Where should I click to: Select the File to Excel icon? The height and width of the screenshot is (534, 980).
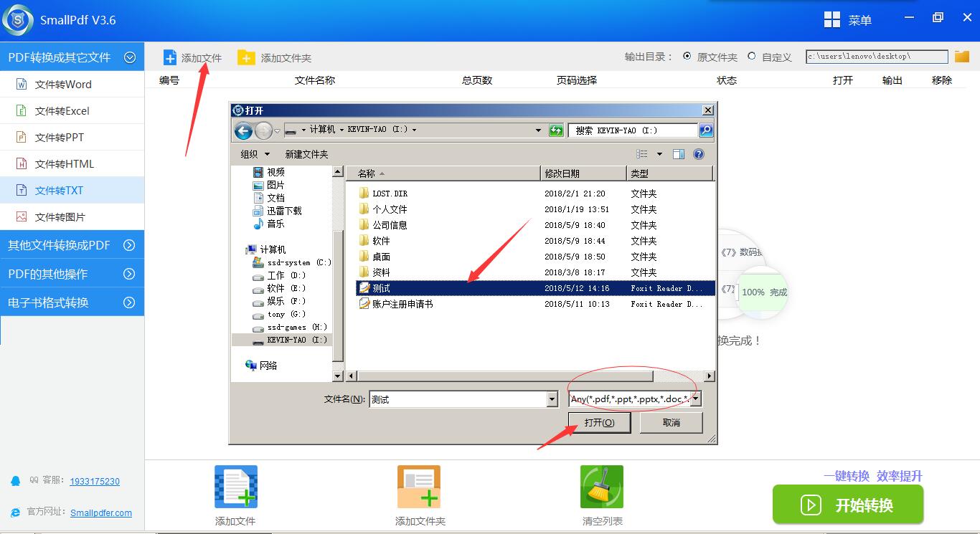[22, 111]
